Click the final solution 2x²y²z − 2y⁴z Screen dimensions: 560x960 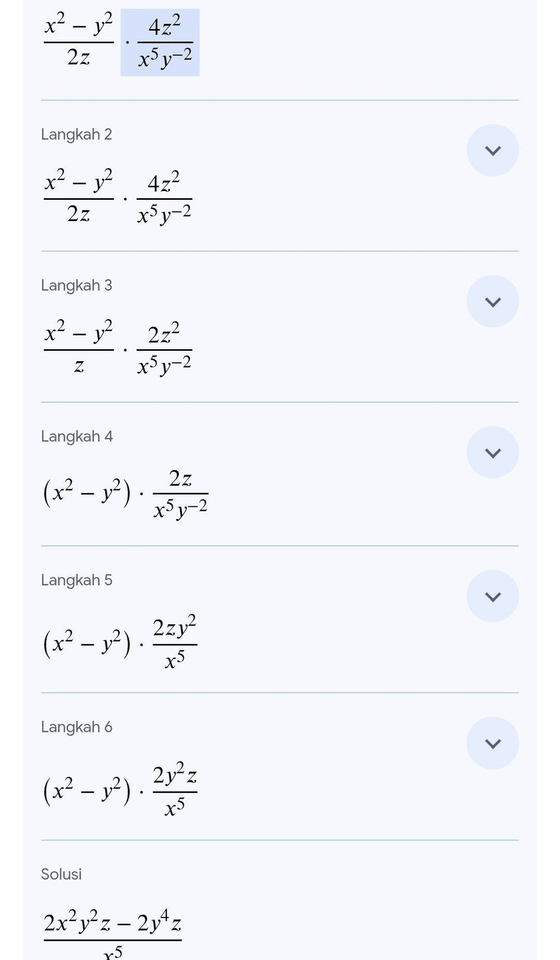pyautogui.click(x=113, y=923)
